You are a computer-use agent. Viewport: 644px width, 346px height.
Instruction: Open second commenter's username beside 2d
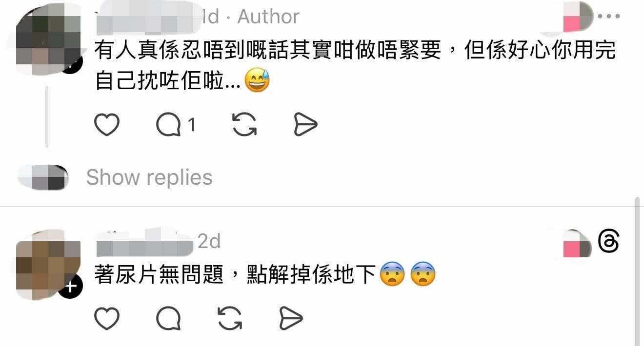tap(145, 242)
